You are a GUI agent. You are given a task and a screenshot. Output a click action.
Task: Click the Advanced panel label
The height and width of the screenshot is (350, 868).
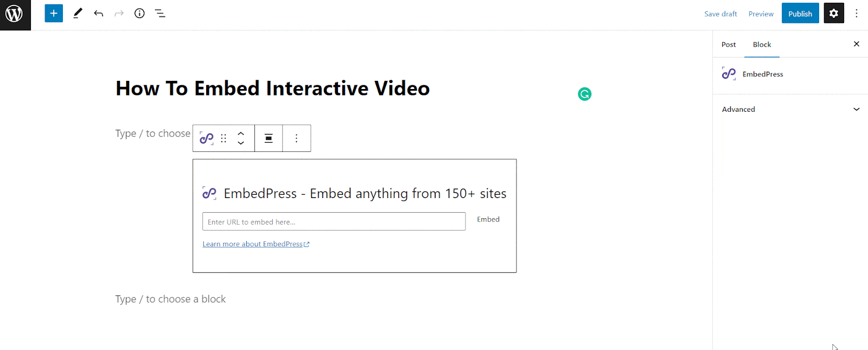[x=738, y=109]
